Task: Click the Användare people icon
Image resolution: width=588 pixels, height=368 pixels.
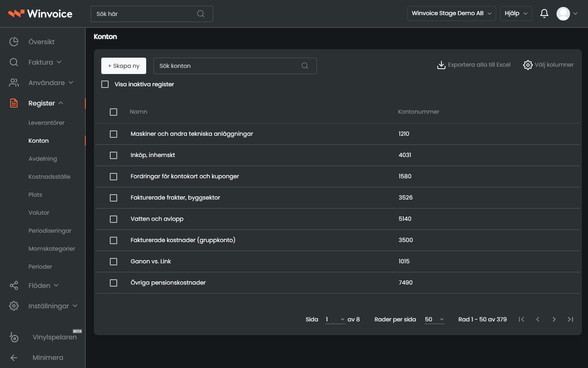Action: (x=14, y=83)
